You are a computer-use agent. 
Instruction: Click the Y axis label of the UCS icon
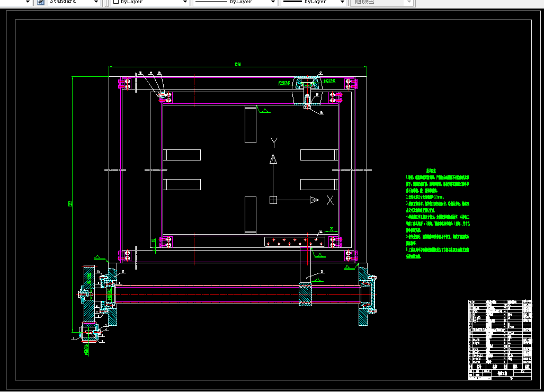click(274, 142)
